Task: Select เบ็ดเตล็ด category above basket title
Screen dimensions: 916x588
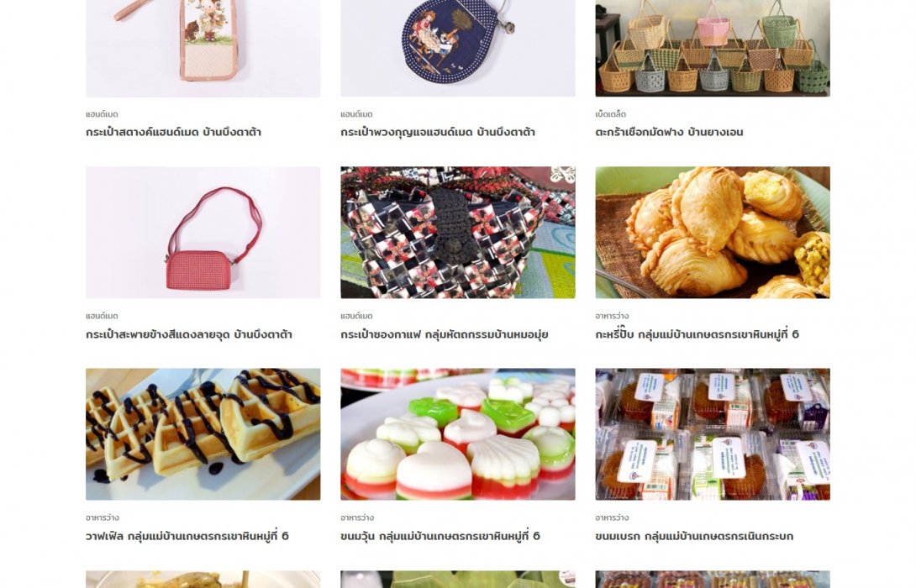Action: click(x=610, y=114)
